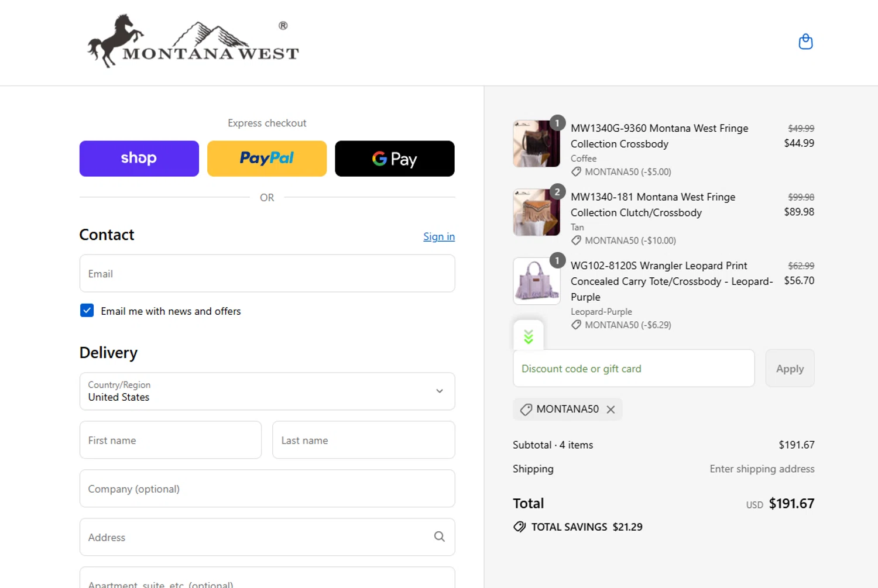Click quantity badge on Coffee Crossbody thumbnail

tap(557, 123)
